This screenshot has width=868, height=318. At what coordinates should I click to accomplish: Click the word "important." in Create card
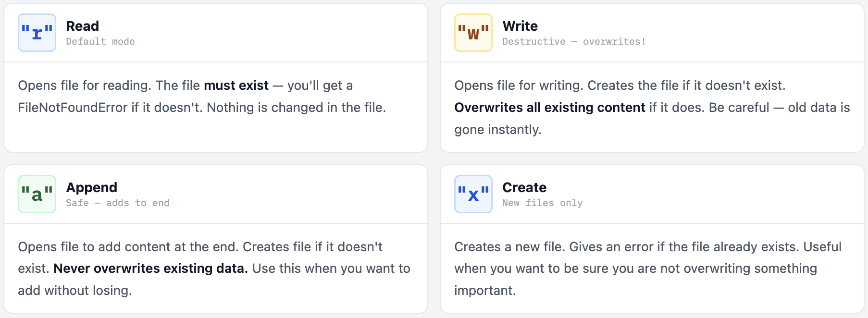pyautogui.click(x=484, y=291)
